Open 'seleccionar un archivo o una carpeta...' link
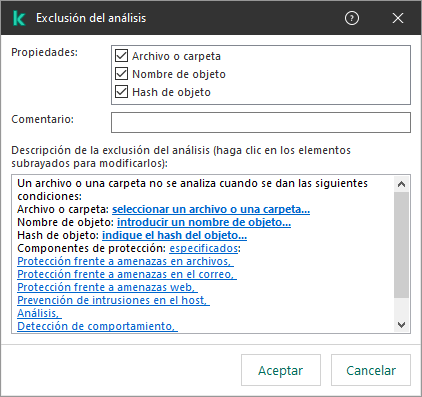422x397 pixels. [211, 209]
